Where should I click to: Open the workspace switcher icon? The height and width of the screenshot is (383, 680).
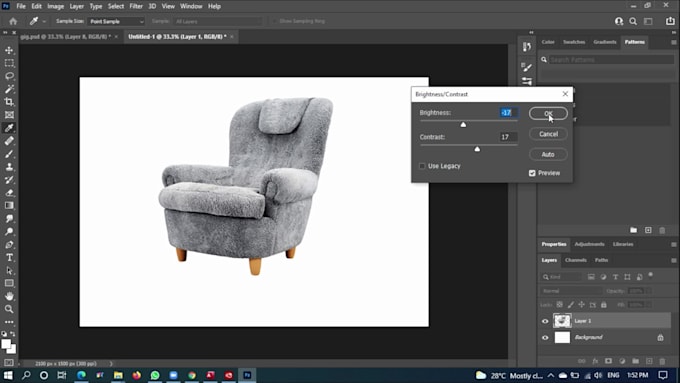pos(648,21)
